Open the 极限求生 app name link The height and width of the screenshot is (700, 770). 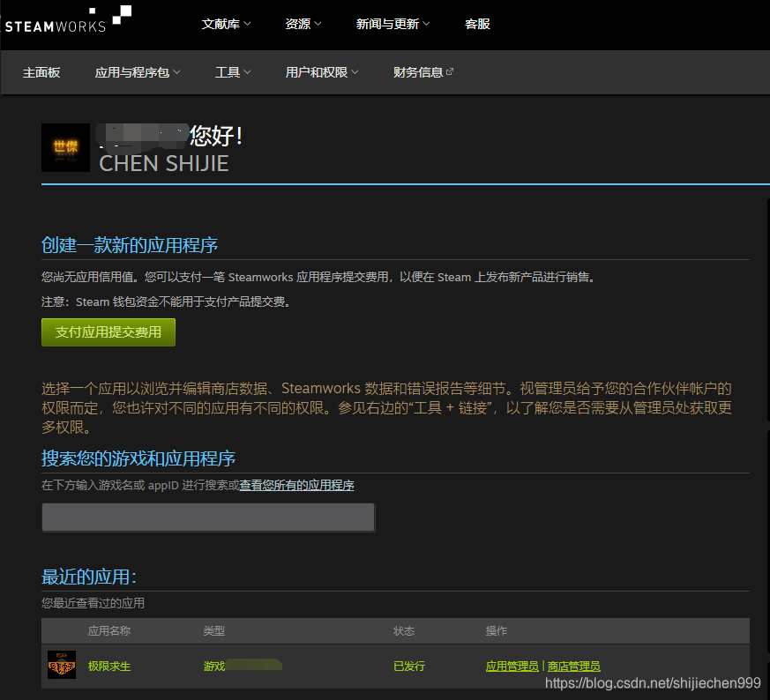pos(109,666)
